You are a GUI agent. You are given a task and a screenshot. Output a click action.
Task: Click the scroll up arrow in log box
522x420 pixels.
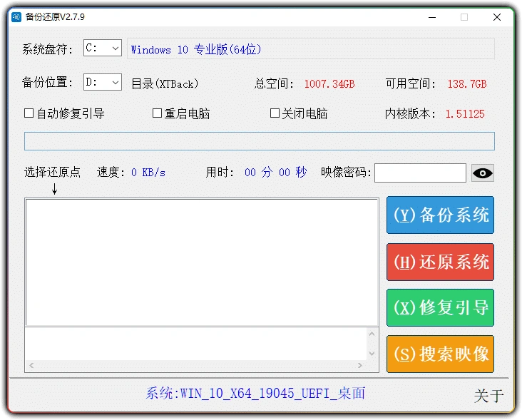point(372,334)
